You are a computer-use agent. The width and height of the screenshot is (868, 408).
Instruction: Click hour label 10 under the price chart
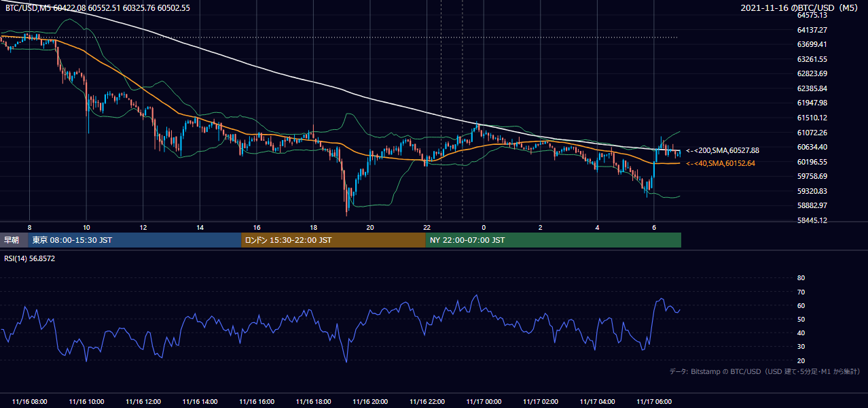(86, 227)
